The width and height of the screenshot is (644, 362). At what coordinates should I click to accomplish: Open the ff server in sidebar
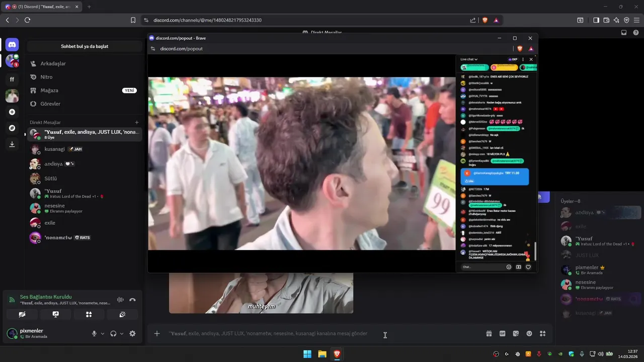point(12,79)
